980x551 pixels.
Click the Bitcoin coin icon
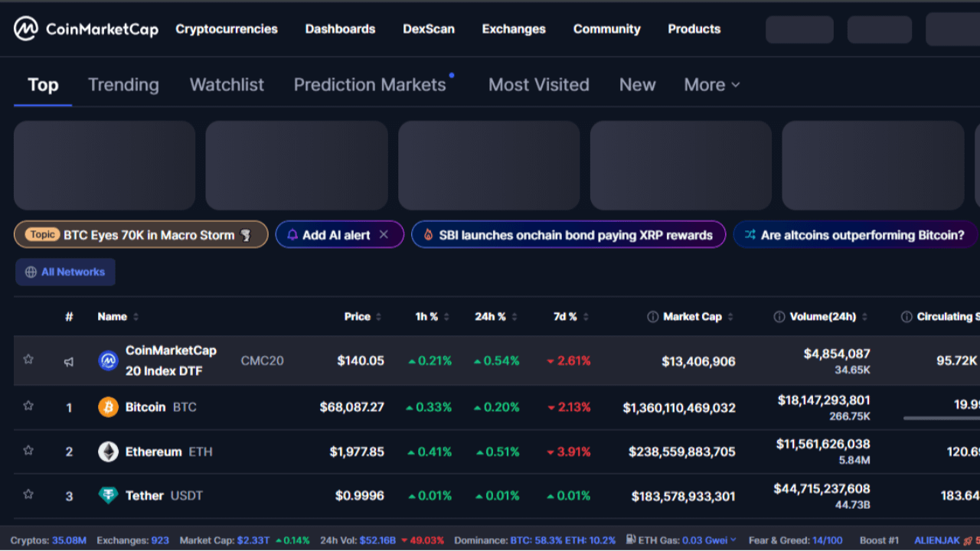[109, 407]
